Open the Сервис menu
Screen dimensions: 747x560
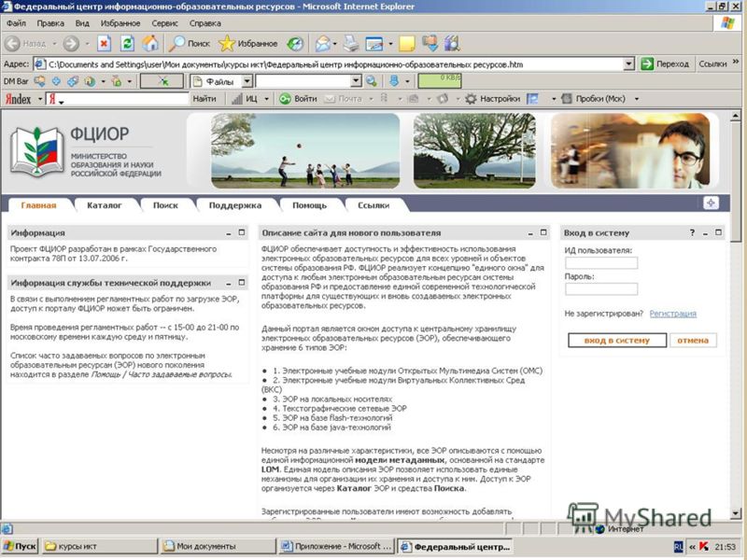pyautogui.click(x=165, y=23)
